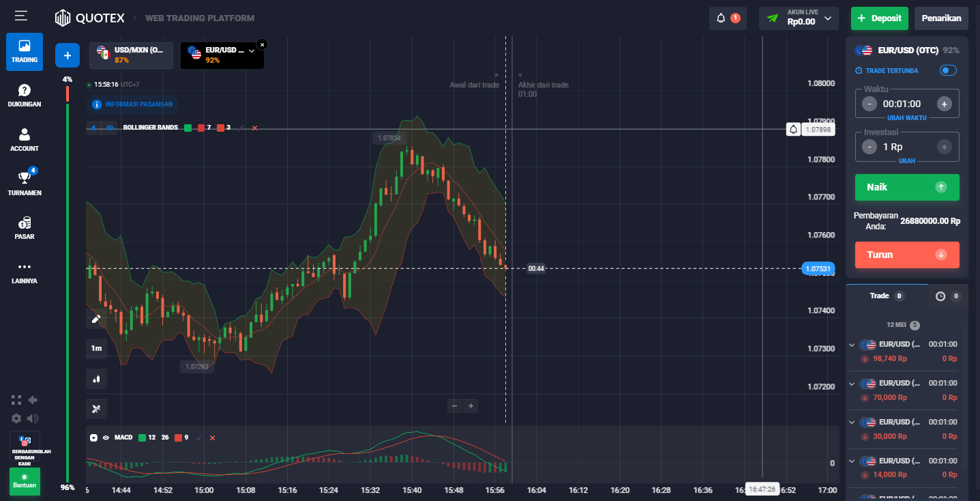Click the Waktu time input field
Viewport: 980px width, 501px height.
[x=906, y=104]
